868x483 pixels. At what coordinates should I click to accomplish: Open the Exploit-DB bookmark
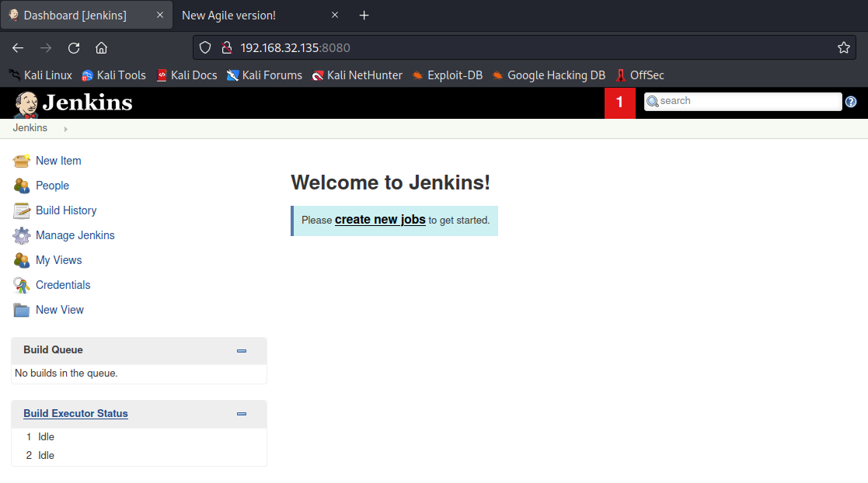pos(448,75)
